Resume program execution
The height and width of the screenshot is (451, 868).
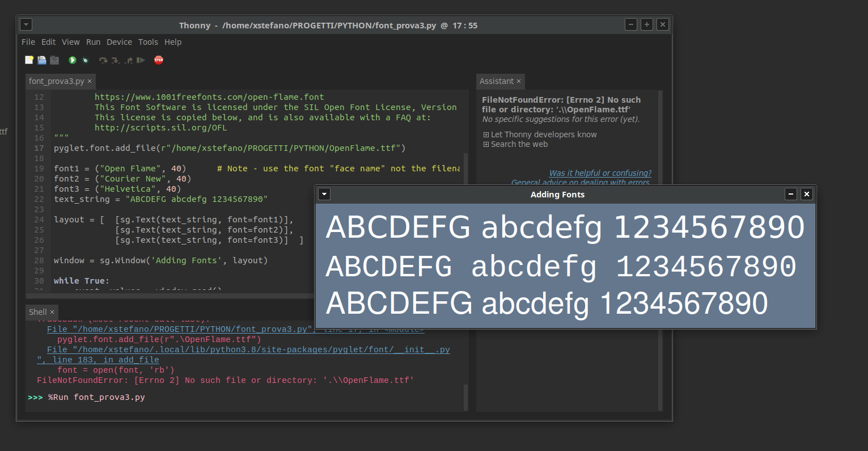141,60
